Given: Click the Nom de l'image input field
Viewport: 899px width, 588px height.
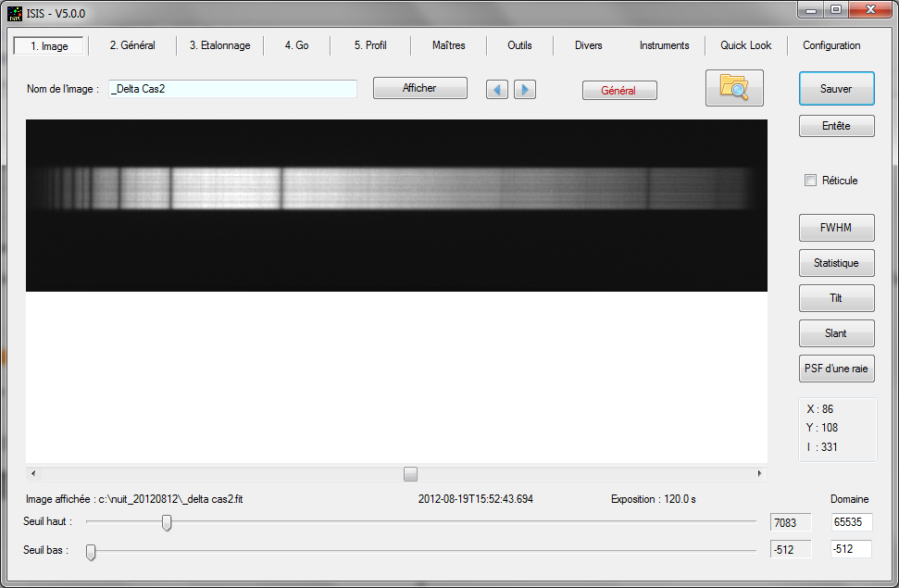Looking at the screenshot, I should (x=232, y=89).
